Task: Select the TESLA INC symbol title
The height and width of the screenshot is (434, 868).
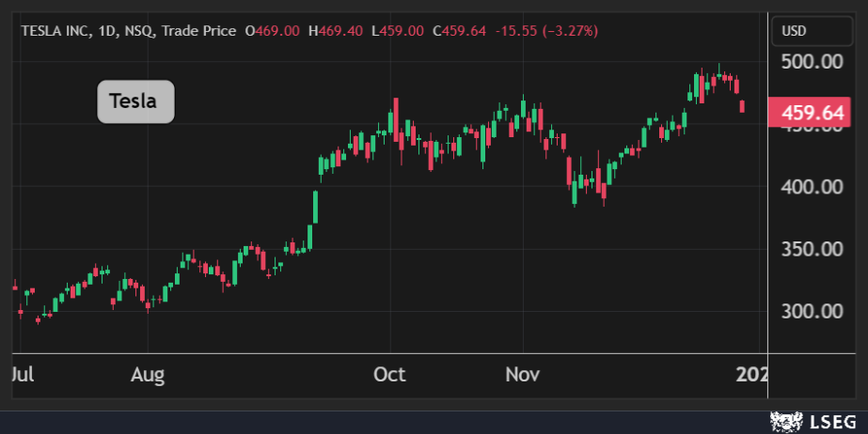Action: (55, 31)
